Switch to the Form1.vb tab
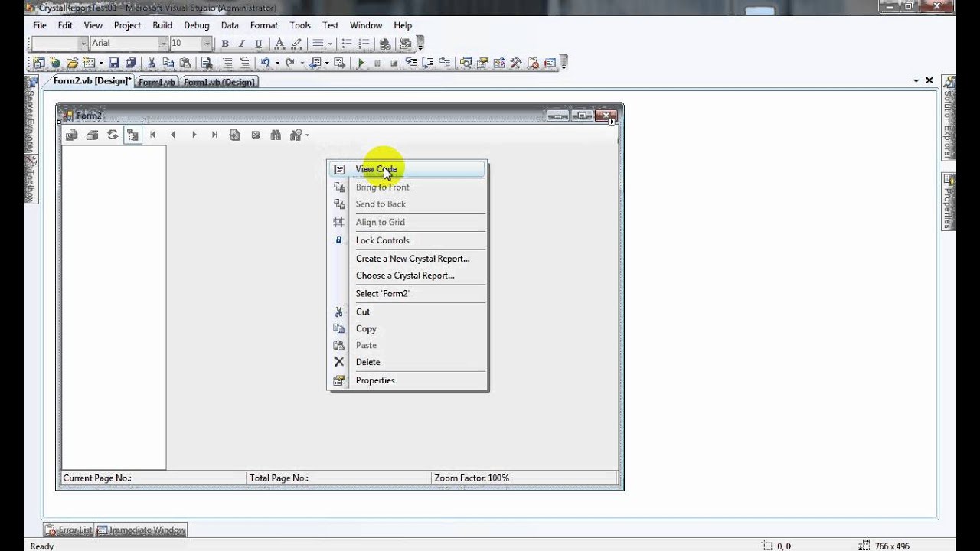 [x=157, y=82]
